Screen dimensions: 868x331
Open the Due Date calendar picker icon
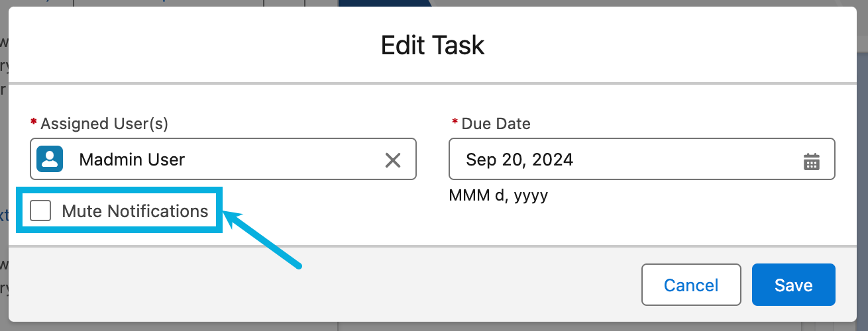click(x=812, y=161)
